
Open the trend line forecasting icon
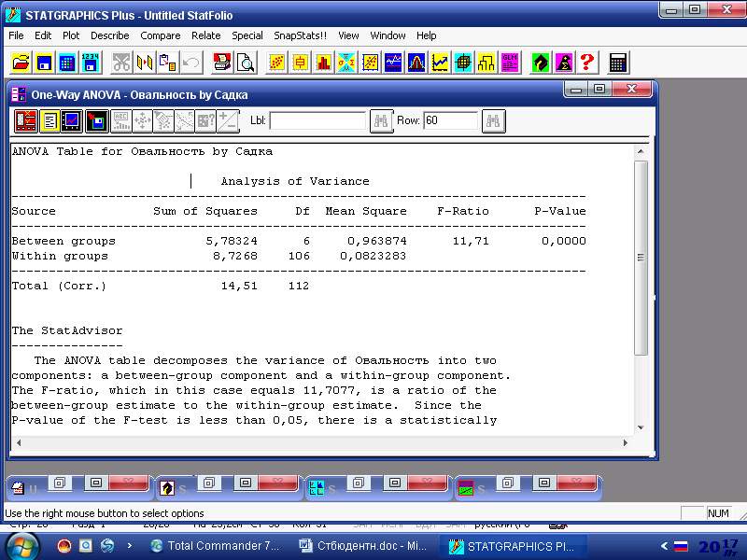pos(439,63)
